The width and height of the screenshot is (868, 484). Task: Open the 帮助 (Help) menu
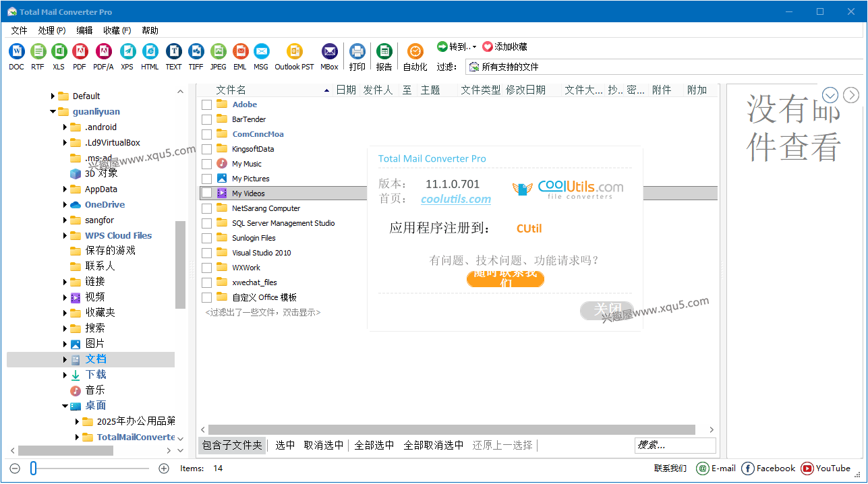point(150,30)
